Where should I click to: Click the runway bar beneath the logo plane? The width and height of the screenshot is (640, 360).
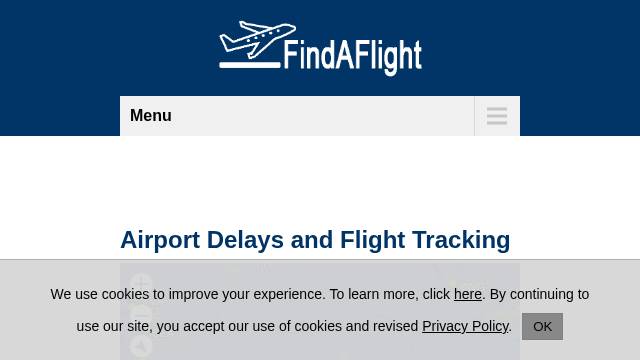[250, 65]
